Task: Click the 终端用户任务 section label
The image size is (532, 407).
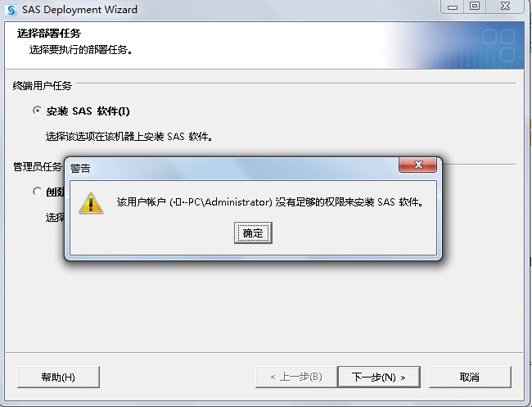Action: coord(43,85)
